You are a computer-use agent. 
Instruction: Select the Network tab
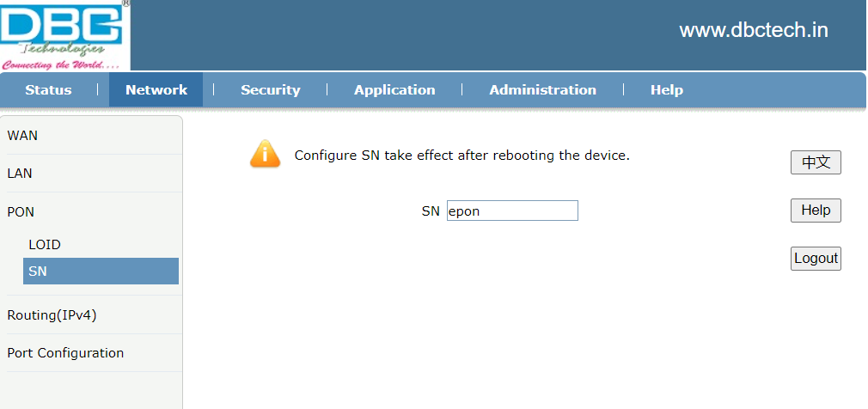tap(156, 90)
